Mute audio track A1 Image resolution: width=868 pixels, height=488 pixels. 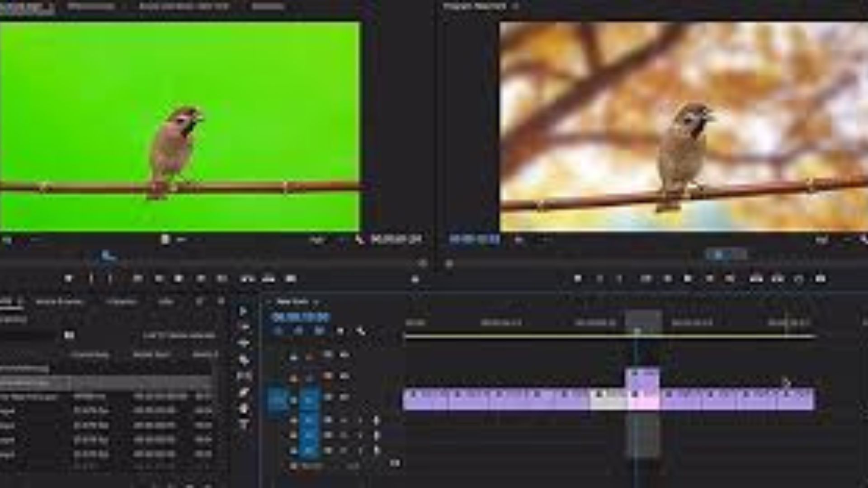tap(344, 421)
